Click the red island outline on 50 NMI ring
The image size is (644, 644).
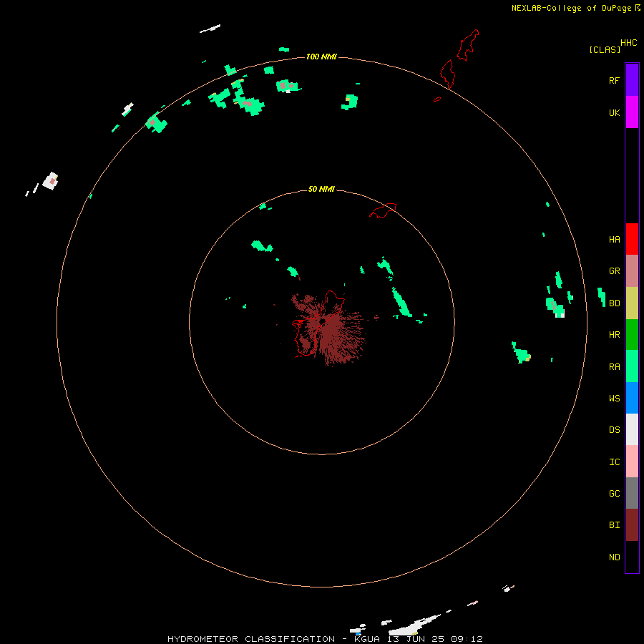pyautogui.click(x=384, y=210)
